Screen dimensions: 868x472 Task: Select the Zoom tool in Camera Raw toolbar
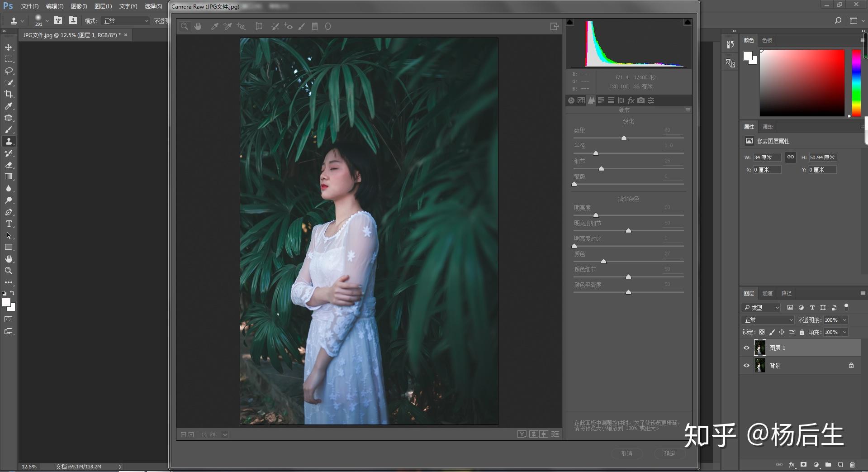click(x=185, y=27)
